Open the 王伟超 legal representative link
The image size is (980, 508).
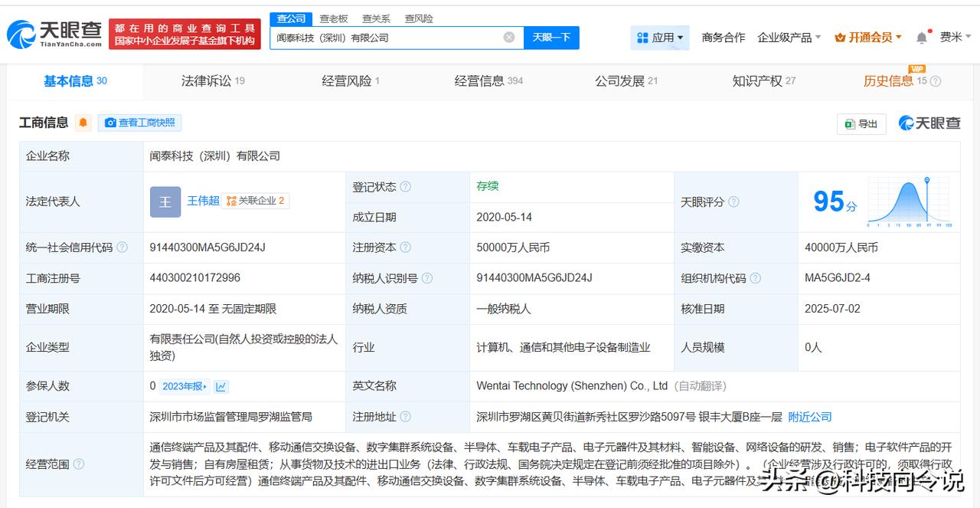pyautogui.click(x=203, y=201)
